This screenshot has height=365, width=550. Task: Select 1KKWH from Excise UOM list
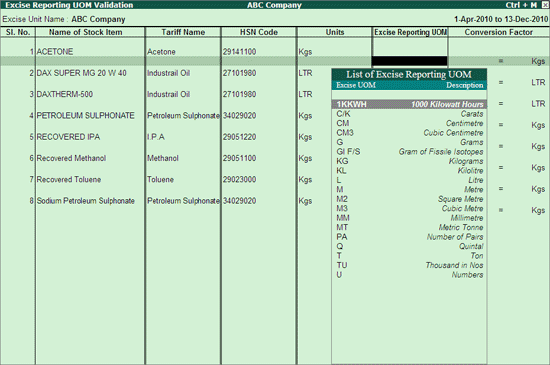coord(409,104)
